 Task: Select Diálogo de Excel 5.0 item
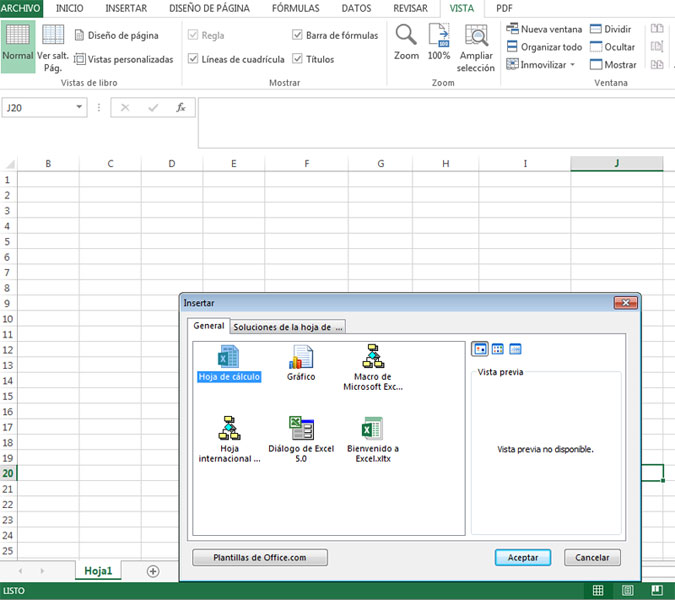[x=301, y=439]
